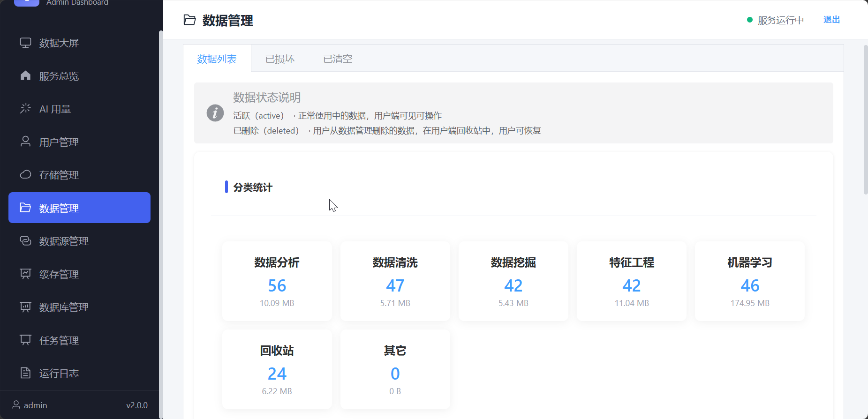The image size is (868, 419).
Task: Go to 服务总览 page
Action: pyautogui.click(x=79, y=76)
